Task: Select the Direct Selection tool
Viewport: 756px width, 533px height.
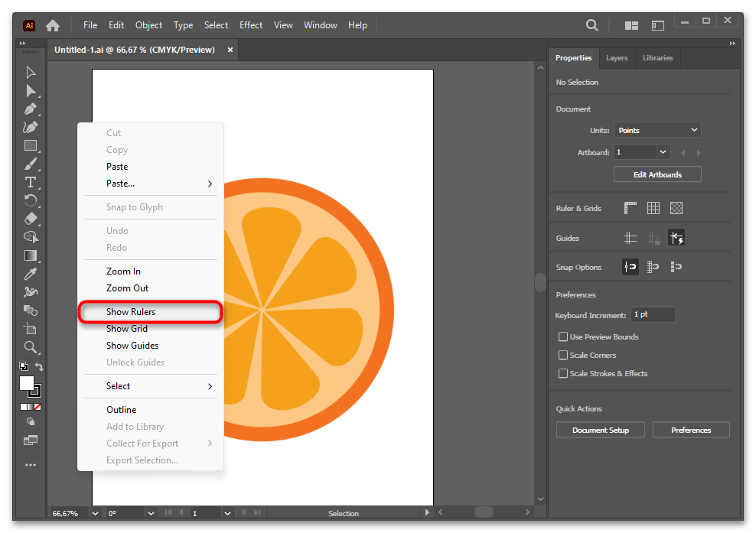Action: tap(31, 91)
